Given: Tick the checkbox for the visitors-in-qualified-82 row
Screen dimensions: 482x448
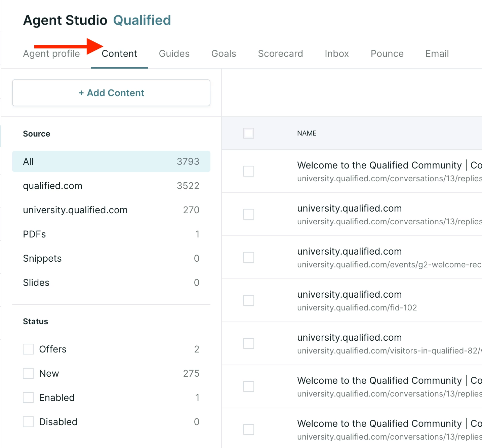Looking at the screenshot, I should pyautogui.click(x=249, y=343).
